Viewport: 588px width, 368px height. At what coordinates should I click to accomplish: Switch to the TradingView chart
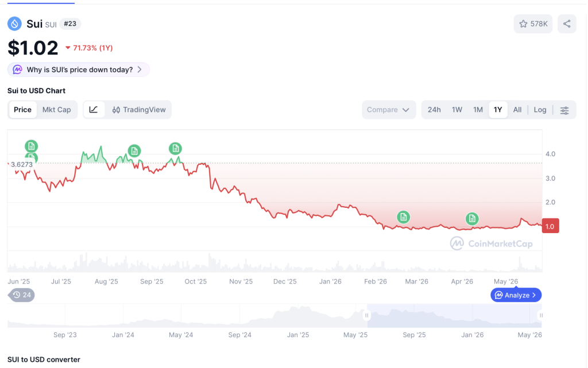click(139, 110)
